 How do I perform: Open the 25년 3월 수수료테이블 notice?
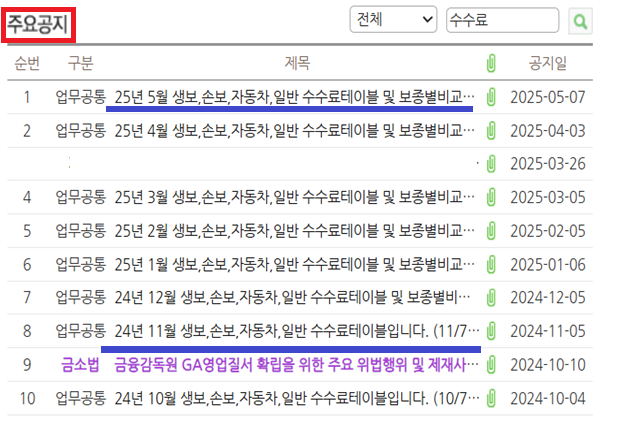[x=294, y=197]
